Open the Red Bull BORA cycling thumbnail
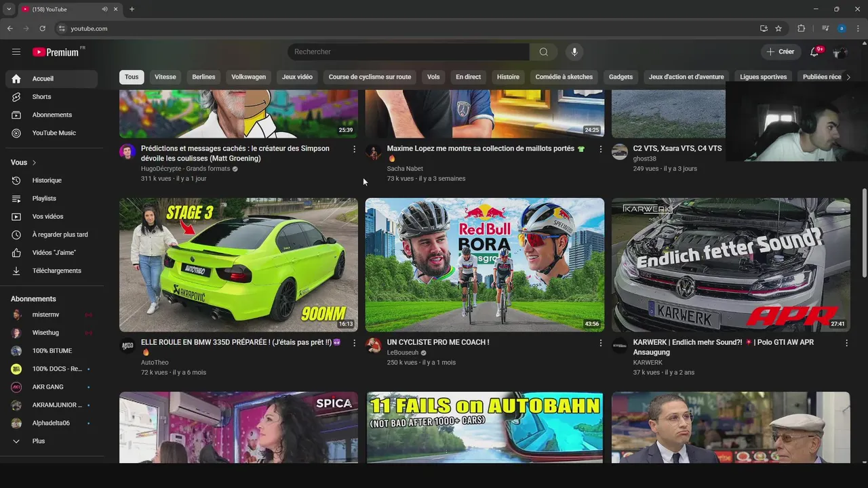This screenshot has width=868, height=488. click(485, 265)
